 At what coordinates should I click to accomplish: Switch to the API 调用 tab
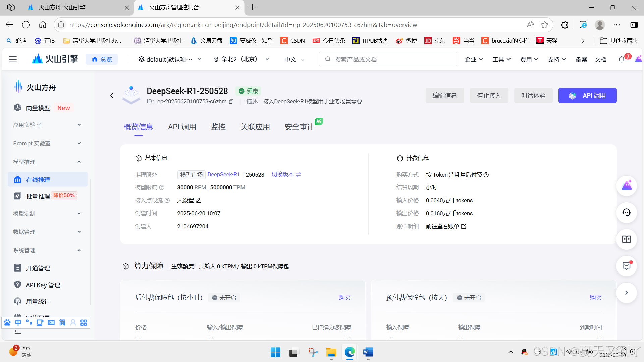pos(182,127)
